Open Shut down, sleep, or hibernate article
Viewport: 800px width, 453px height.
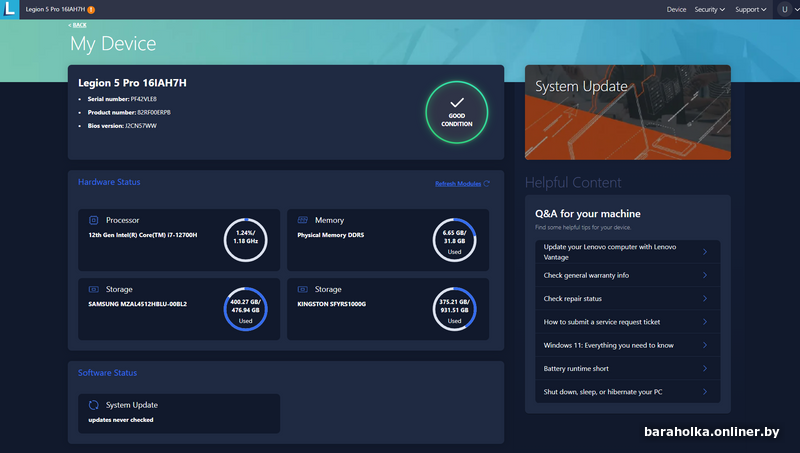click(628, 392)
